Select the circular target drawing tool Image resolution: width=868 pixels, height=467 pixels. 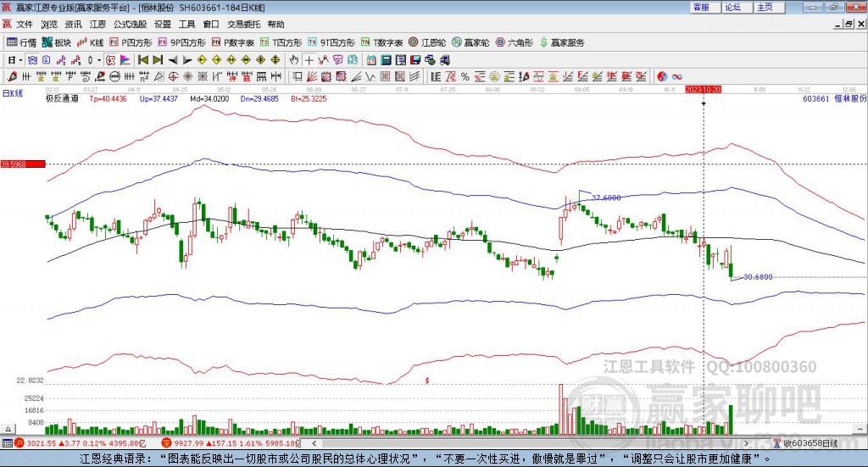[x=173, y=76]
